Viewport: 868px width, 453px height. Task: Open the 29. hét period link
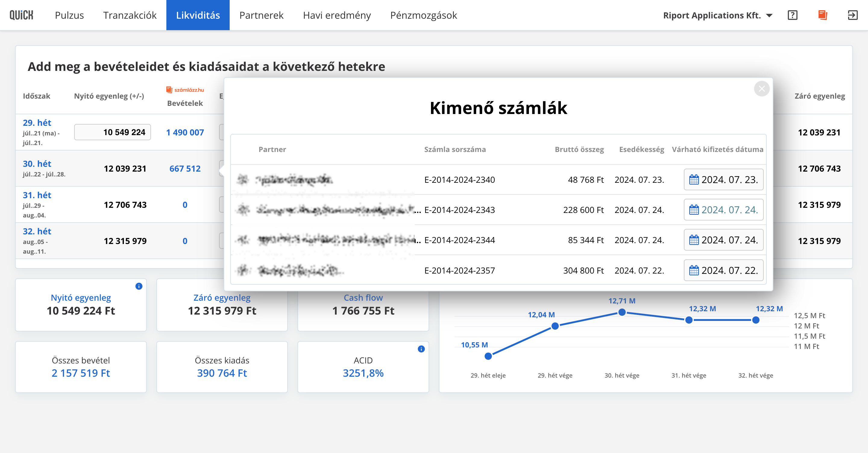point(37,123)
